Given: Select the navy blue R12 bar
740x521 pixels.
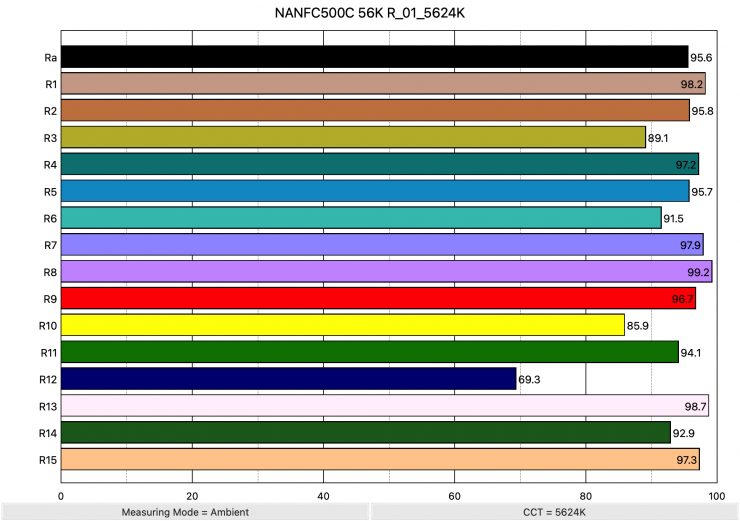Looking at the screenshot, I should 289,379.
